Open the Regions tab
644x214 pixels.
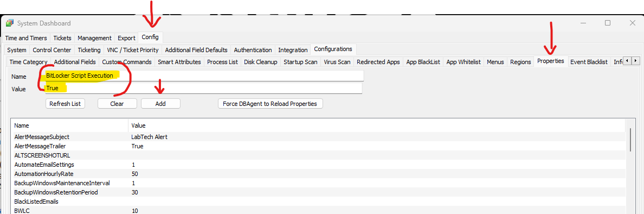click(520, 62)
